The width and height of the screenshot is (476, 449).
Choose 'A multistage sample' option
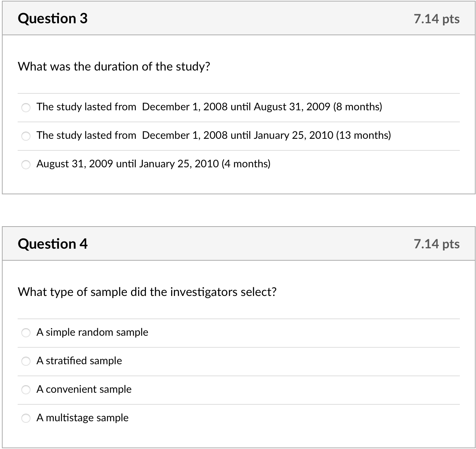26,418
